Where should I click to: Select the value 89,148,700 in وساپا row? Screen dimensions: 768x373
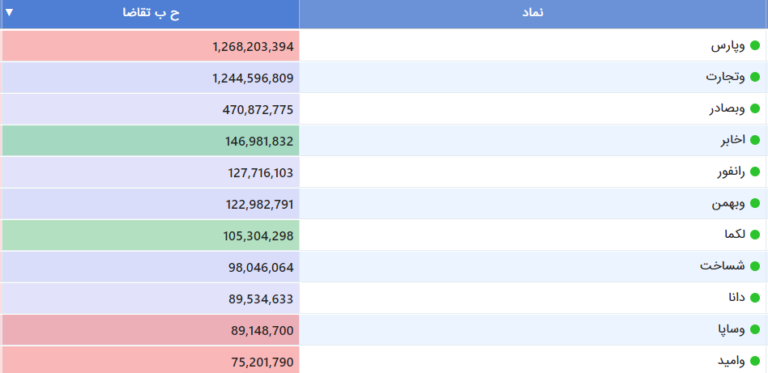click(x=263, y=331)
